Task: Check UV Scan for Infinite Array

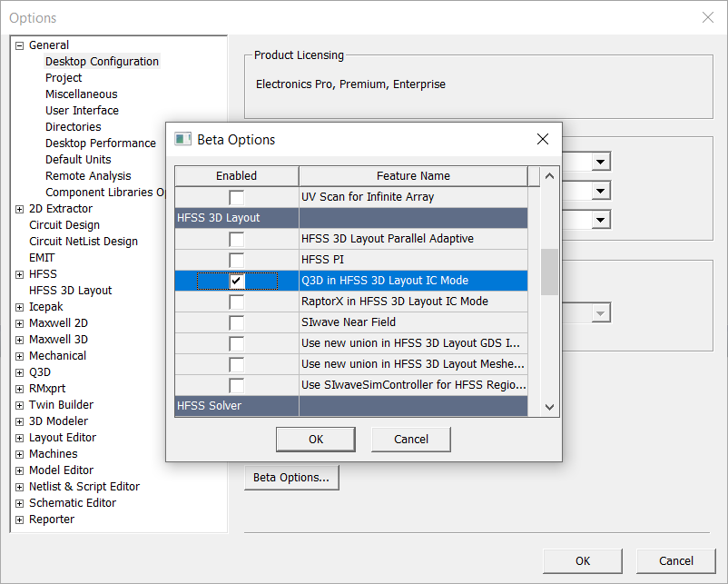Action: point(236,196)
